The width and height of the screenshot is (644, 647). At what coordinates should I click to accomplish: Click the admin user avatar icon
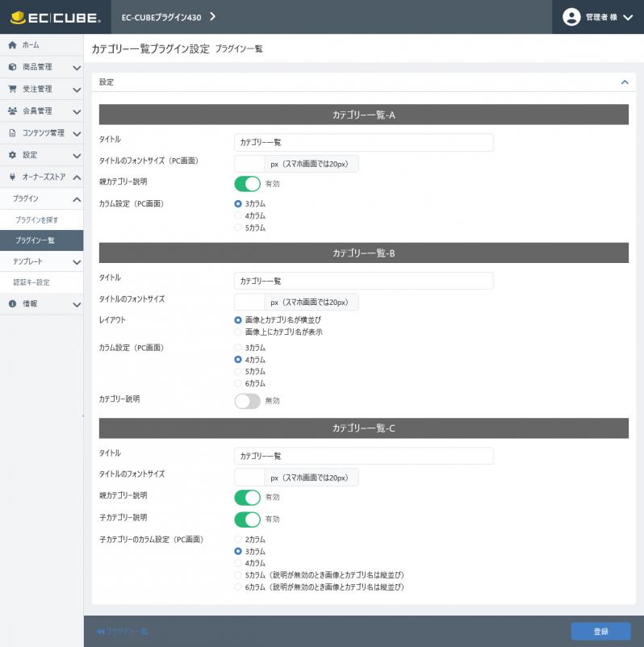tap(571, 17)
